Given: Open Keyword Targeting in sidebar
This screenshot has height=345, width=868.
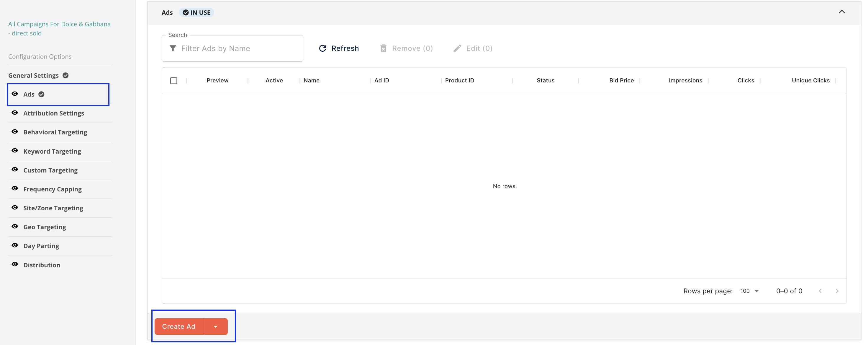Looking at the screenshot, I should click(x=52, y=152).
